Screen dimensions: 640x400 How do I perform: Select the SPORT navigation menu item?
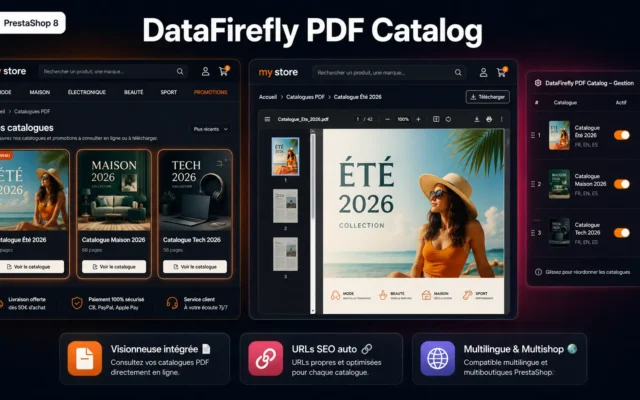pyautogui.click(x=169, y=92)
